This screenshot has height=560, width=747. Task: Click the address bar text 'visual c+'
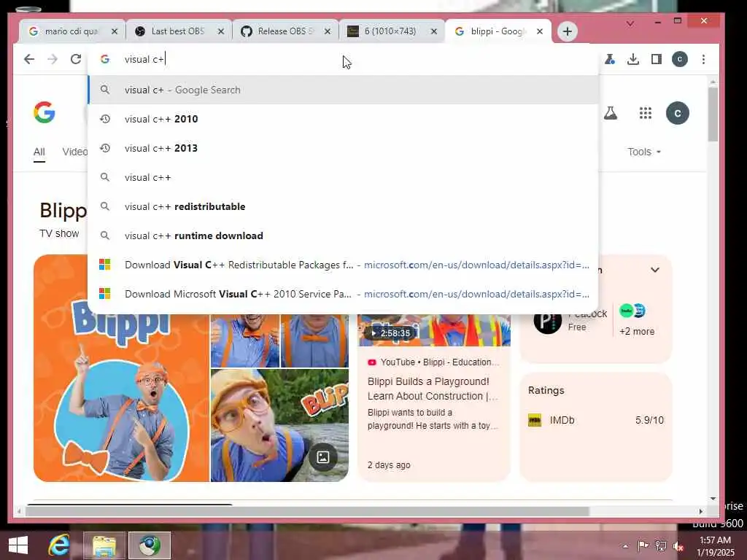(x=144, y=59)
